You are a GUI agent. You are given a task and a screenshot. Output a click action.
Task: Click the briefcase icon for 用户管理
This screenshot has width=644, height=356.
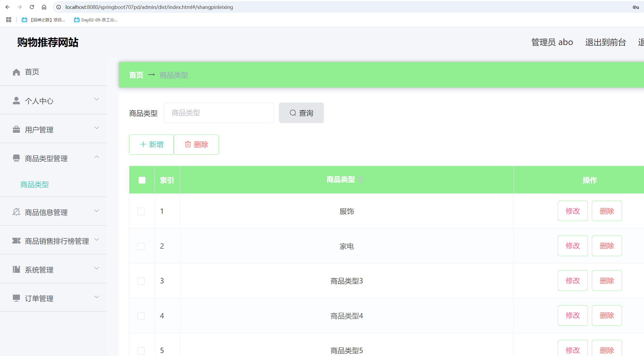[16, 130]
